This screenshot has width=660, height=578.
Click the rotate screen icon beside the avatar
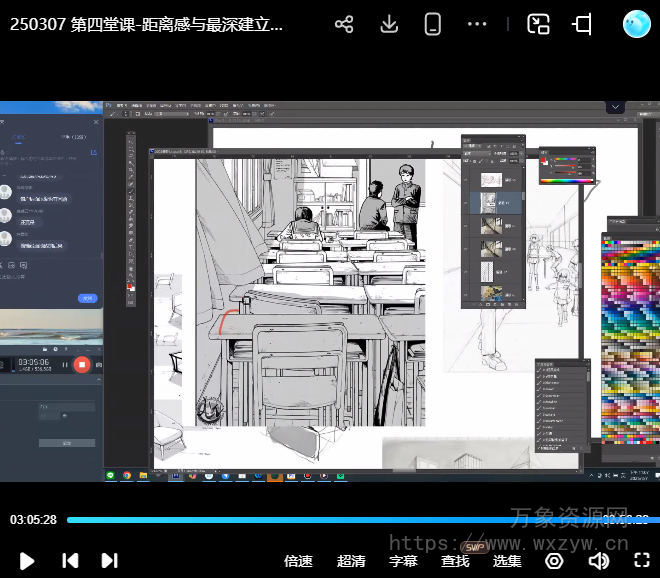coord(582,24)
